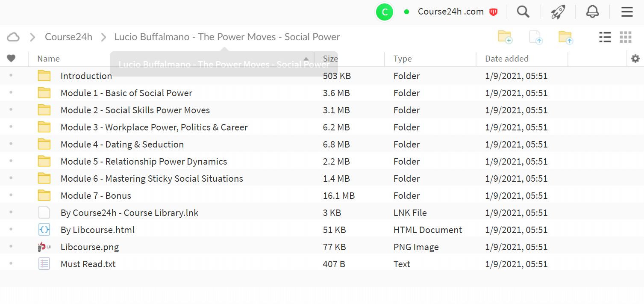Select Introduction folder name
644x304 pixels.
86,76
